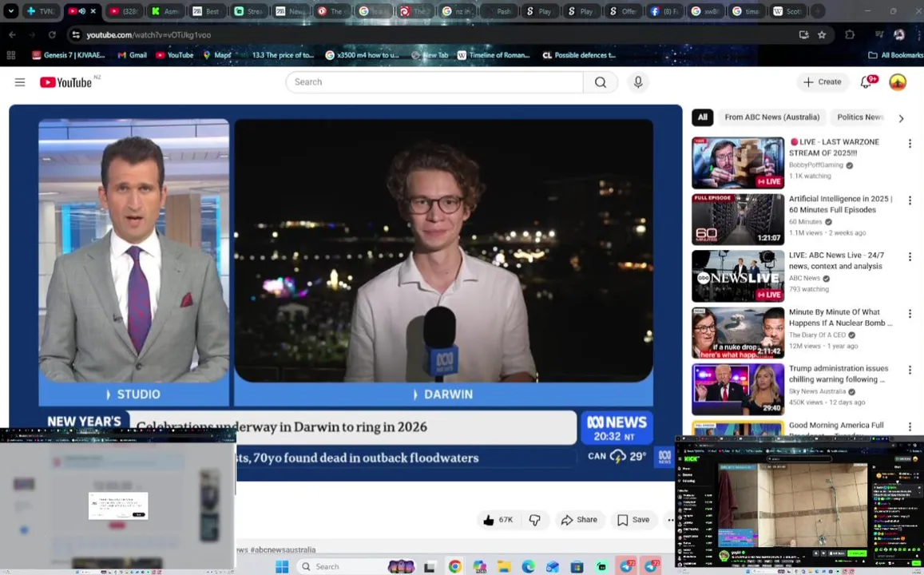Switch to the Facebook browser tab

(664, 11)
